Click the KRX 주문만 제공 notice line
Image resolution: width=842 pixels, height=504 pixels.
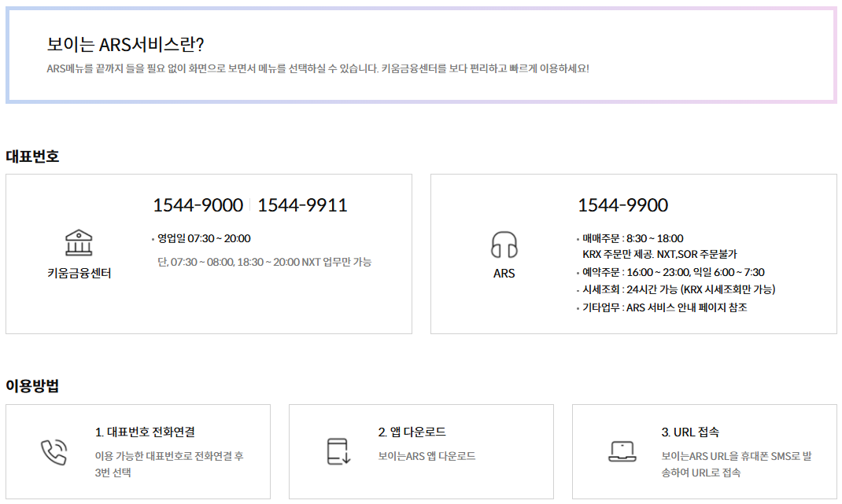[660, 254]
